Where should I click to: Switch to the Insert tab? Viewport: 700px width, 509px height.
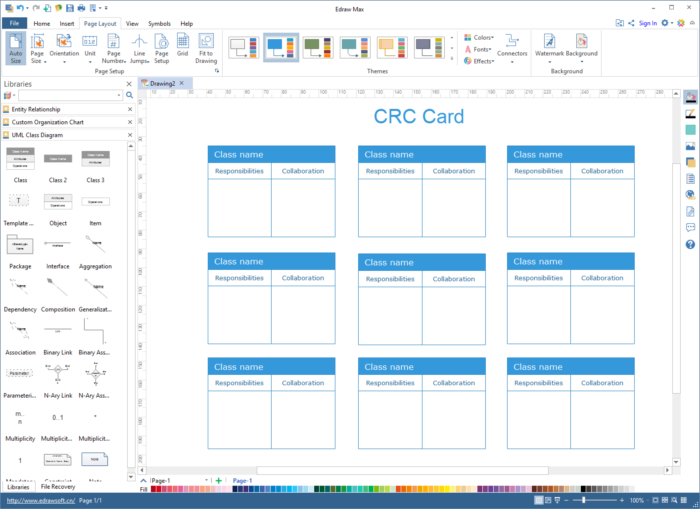67,24
